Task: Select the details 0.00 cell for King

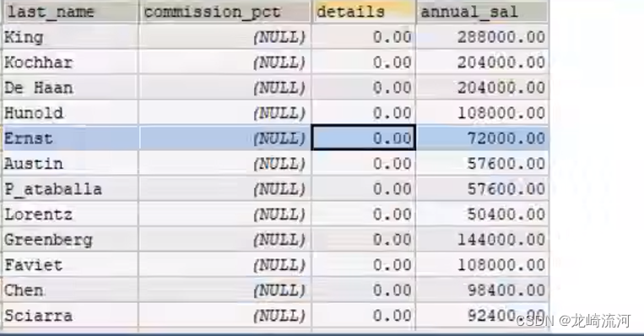Action: click(364, 37)
